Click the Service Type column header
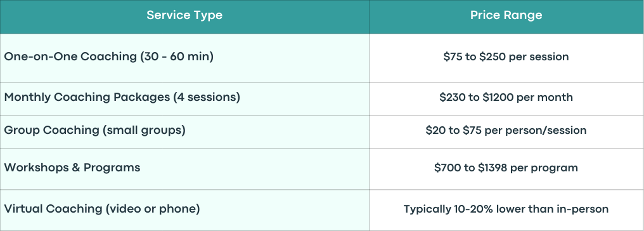 coord(185,17)
